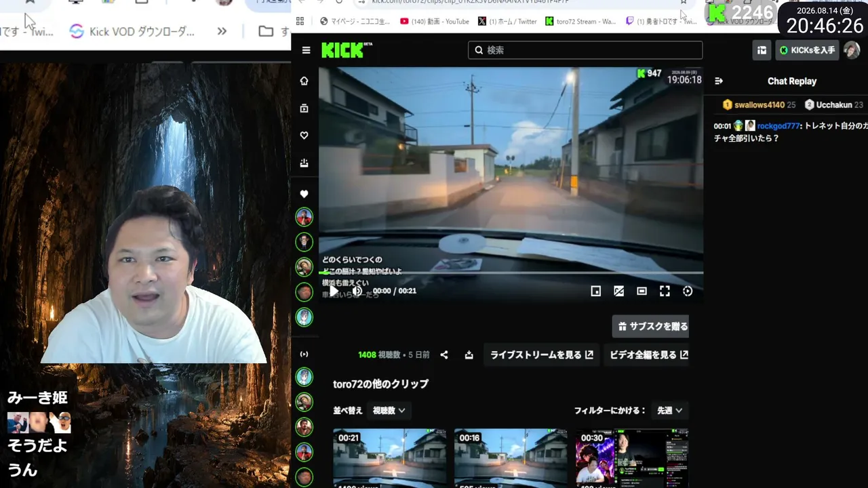
Task: Seek on the video progress bar
Action: (511, 272)
